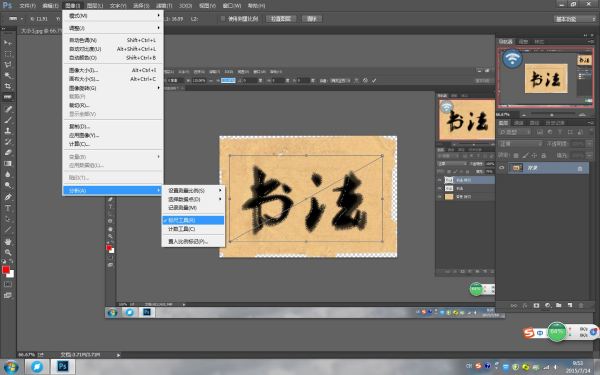Expand the 模式(M) submenu

point(113,16)
